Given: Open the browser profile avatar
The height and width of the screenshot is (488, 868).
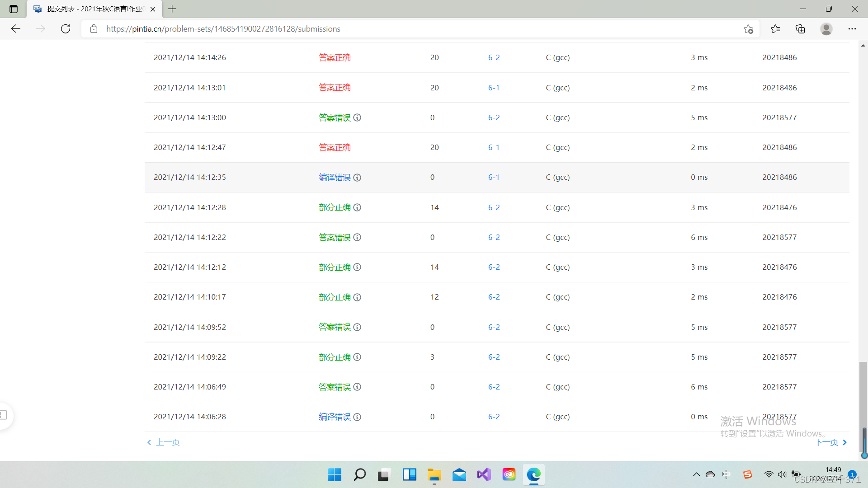Looking at the screenshot, I should 826,29.
